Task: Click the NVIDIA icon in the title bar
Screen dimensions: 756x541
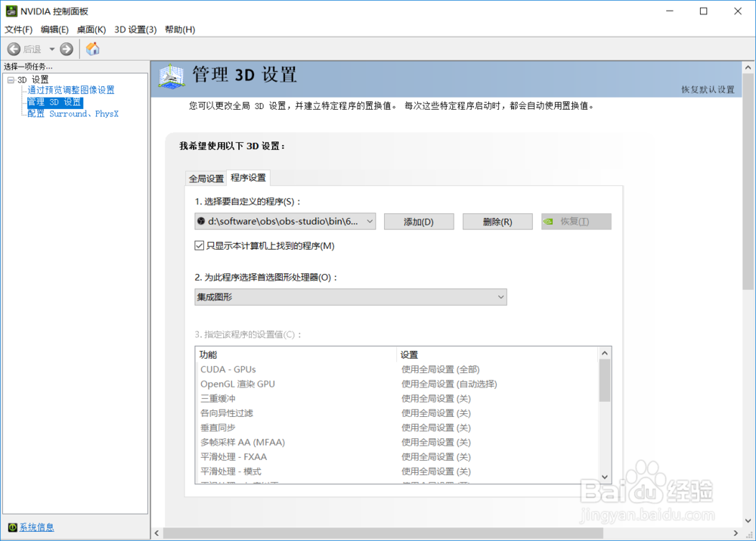Action: click(11, 11)
